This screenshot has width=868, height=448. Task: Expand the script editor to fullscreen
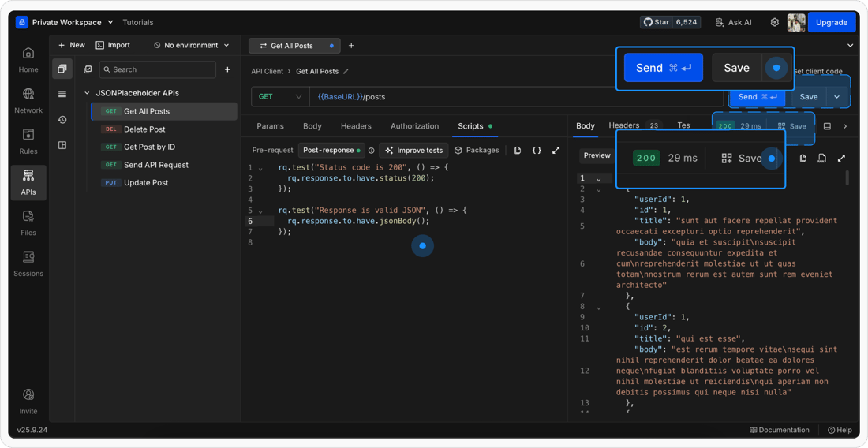point(556,151)
